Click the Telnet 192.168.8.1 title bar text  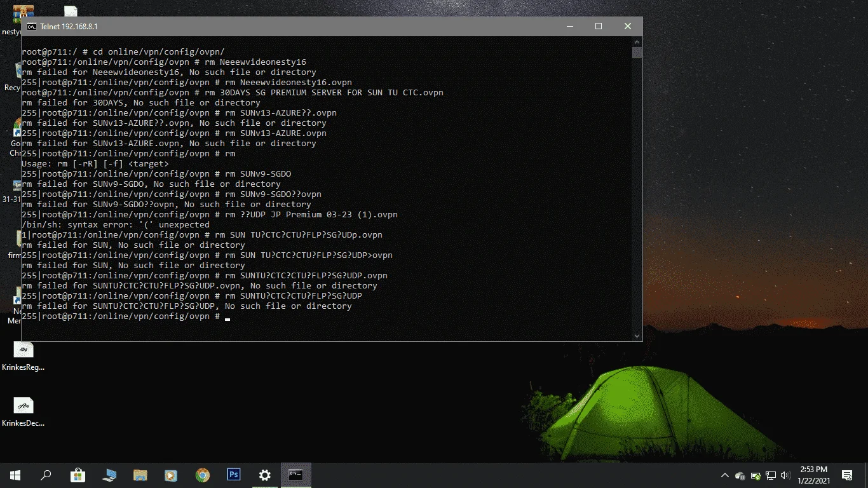tap(69, 26)
